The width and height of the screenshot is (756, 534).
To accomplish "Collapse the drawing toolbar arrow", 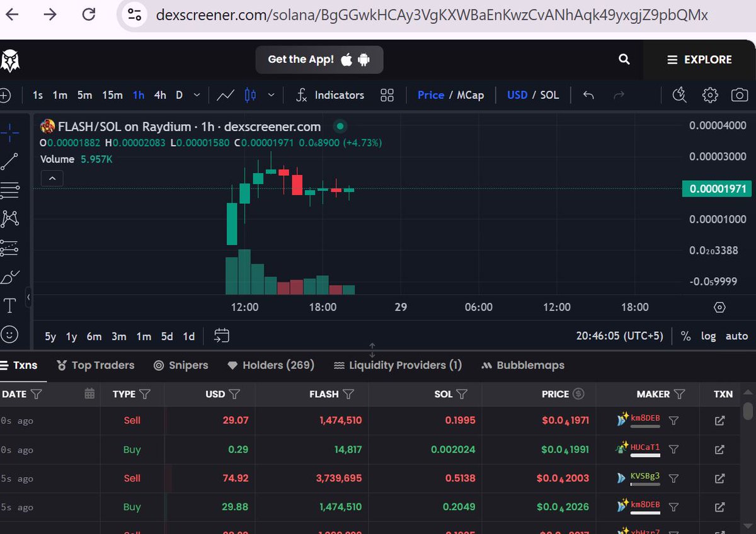I will click(28, 297).
